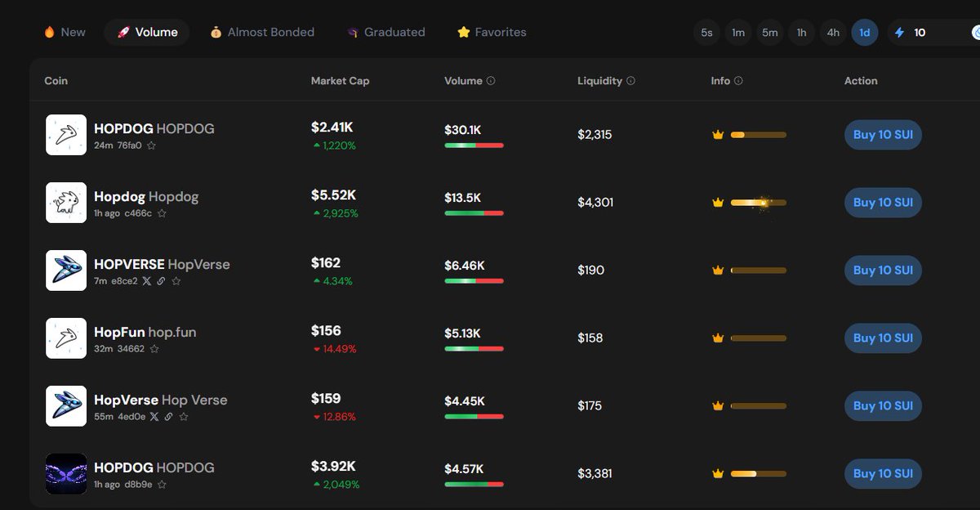Screen dimensions: 980x510
Task: Click the Coin column header
Action: point(56,81)
